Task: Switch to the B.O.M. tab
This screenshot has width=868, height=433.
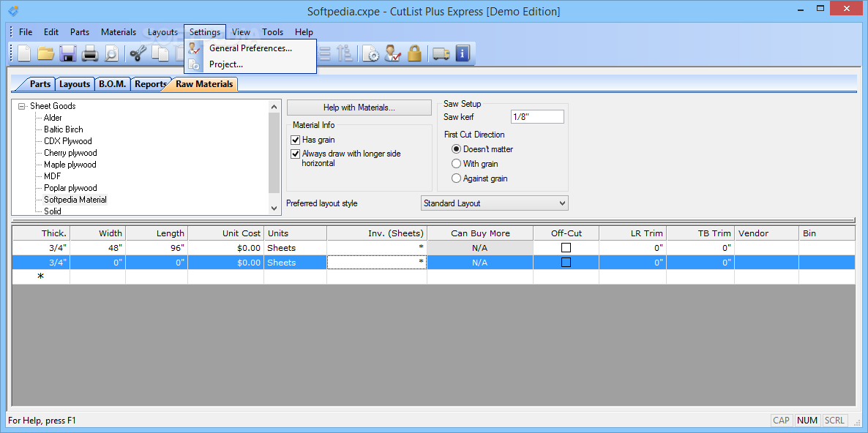Action: pos(113,84)
